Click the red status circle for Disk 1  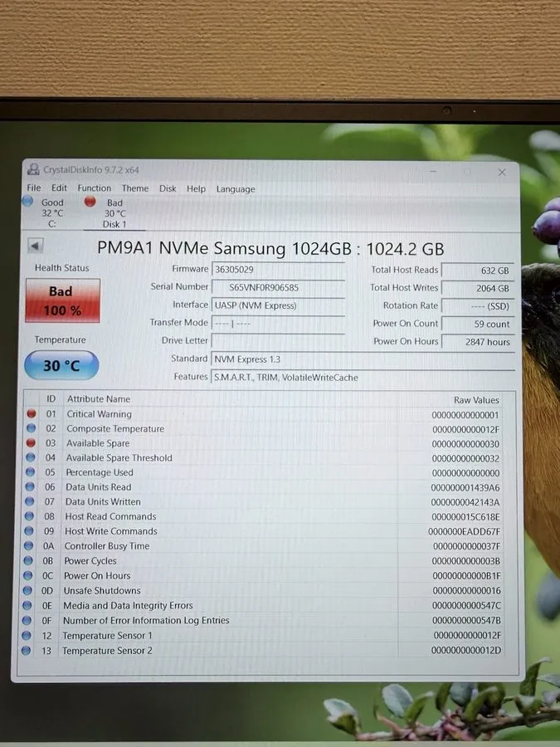coord(90,202)
